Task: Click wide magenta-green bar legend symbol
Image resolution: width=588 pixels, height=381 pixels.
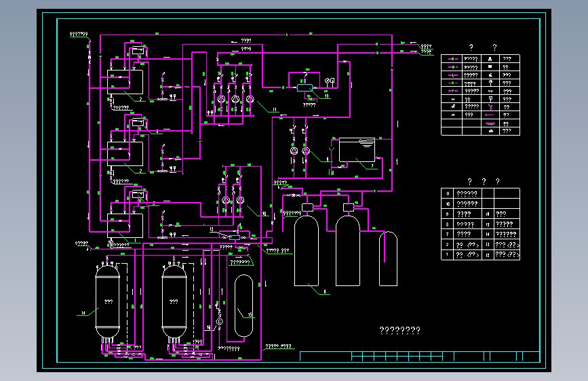Action: [490, 123]
